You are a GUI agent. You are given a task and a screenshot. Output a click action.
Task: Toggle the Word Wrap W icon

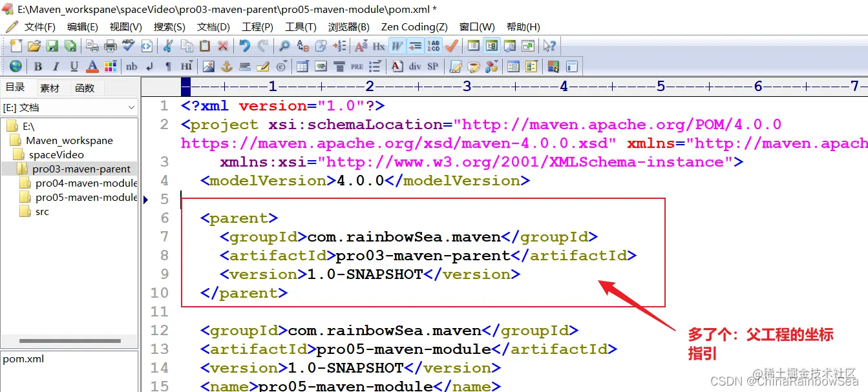tap(397, 46)
